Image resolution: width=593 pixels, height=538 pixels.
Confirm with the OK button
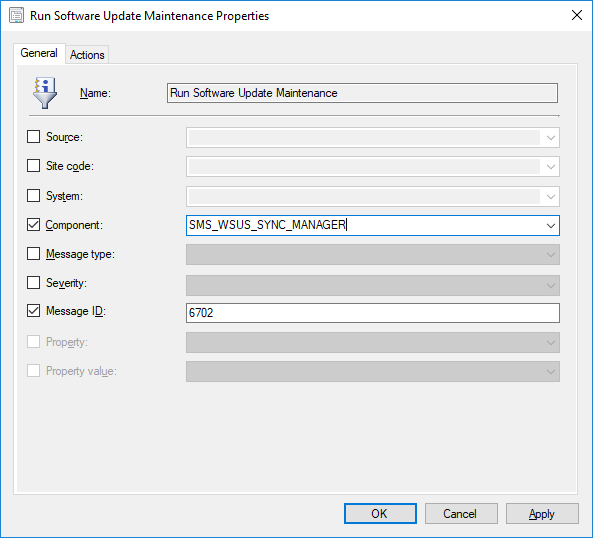tap(380, 513)
